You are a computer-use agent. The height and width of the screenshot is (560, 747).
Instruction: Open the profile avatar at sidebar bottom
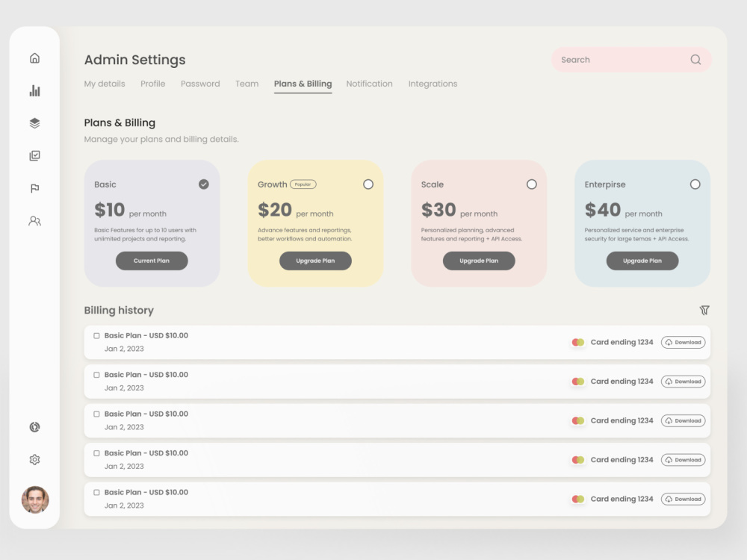click(34, 500)
